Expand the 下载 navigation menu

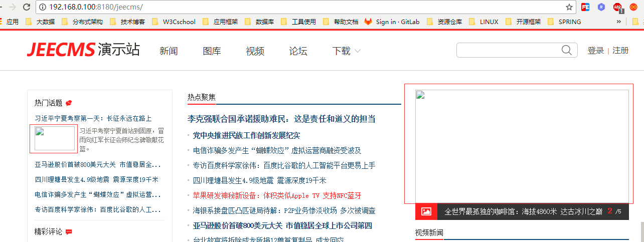(347, 51)
